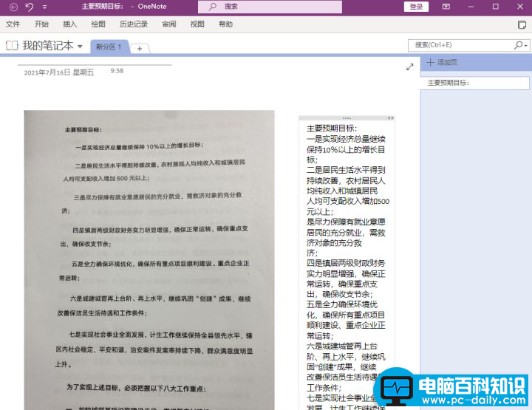Click the sticky note icon at ribbon right
This screenshot has height=410, width=532.
click(x=522, y=24)
